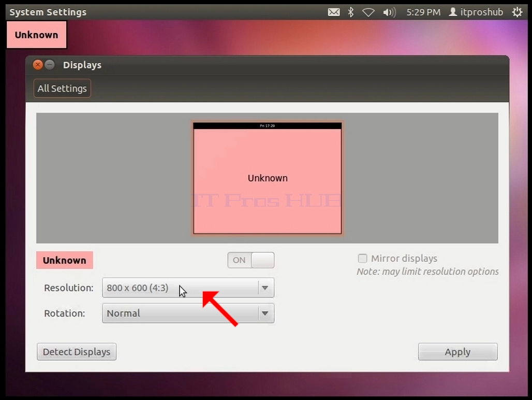532x400 pixels.
Task: Go back to All Settings
Action: 62,88
